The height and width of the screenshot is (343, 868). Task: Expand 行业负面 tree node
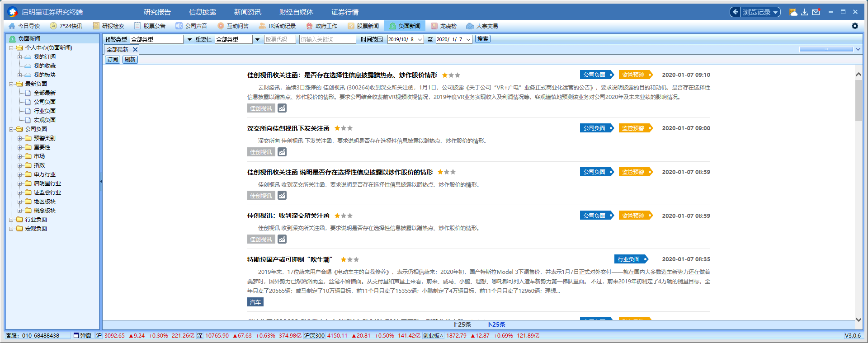click(x=11, y=220)
